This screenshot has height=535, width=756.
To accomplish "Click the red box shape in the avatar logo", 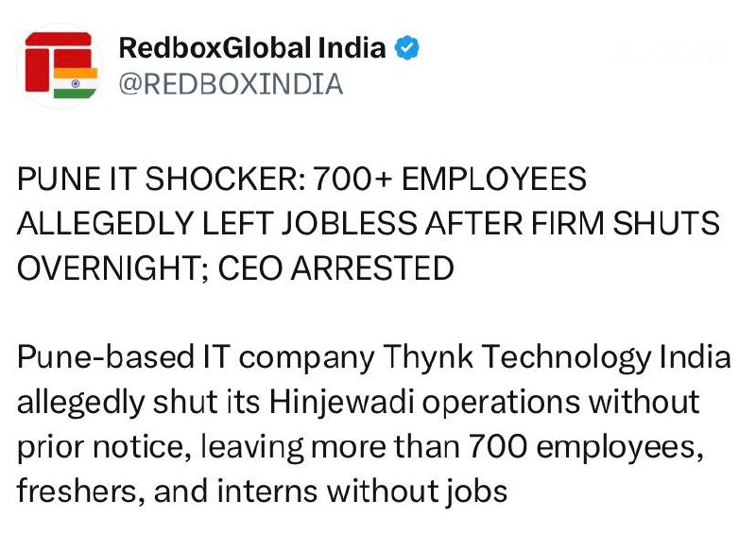I will [37, 70].
